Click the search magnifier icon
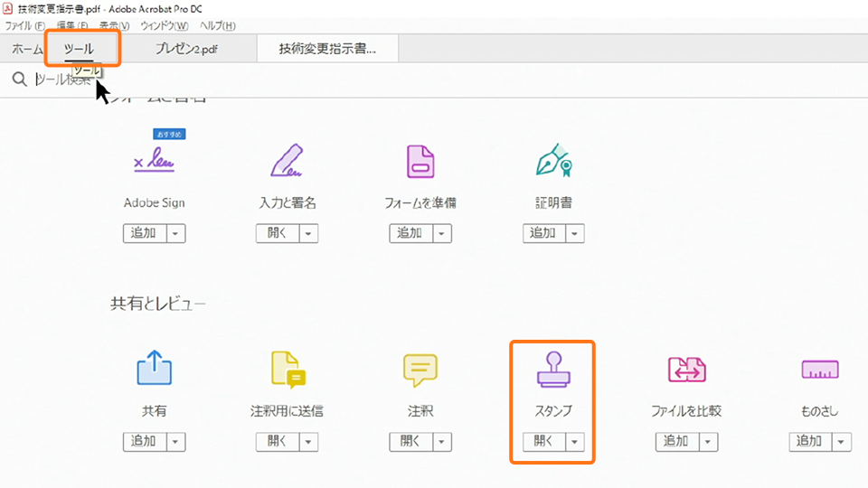Viewport: 868px width, 488px height. click(x=19, y=80)
